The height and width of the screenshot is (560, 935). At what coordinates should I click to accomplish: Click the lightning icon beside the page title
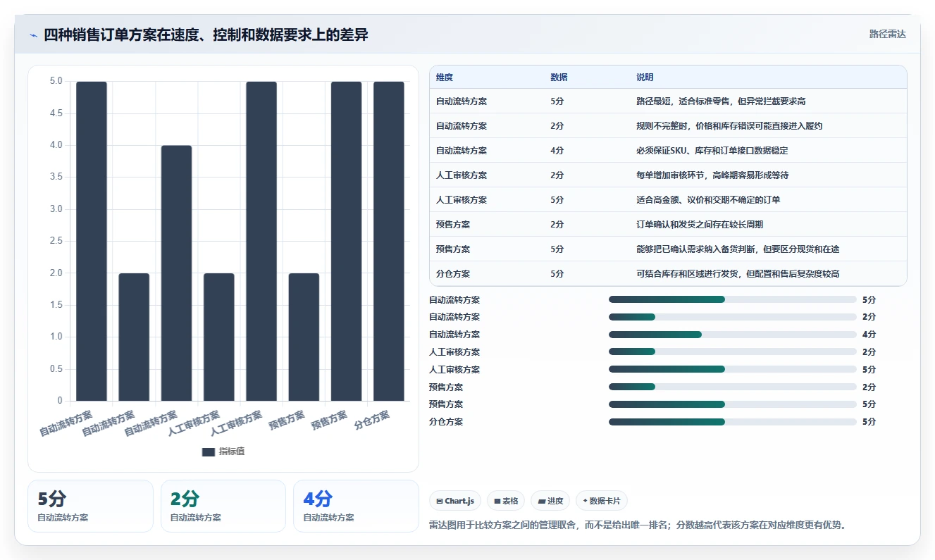click(33, 35)
